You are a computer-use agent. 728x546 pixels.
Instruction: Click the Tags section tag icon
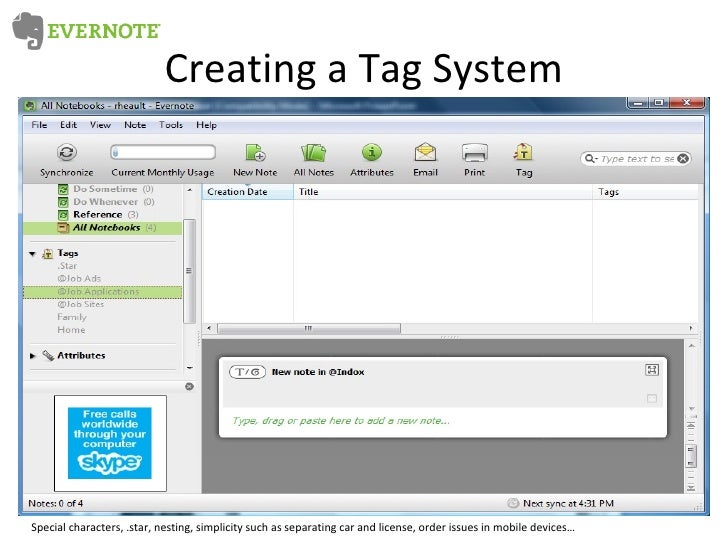click(x=47, y=254)
